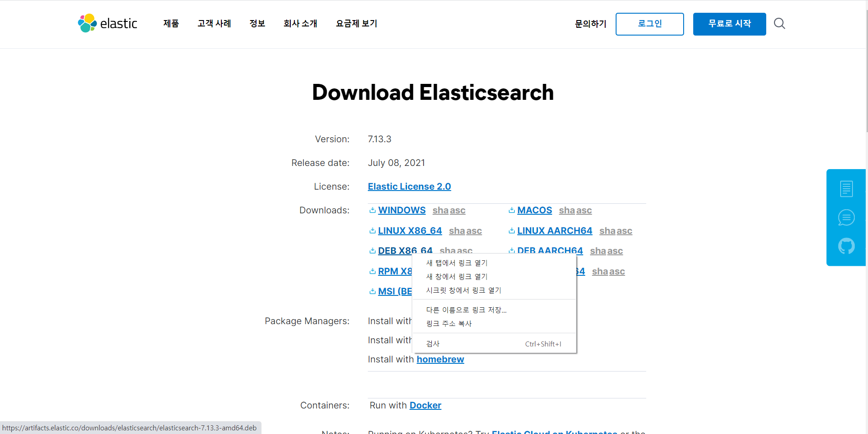Open sha link in RPM AARCH64 row
This screenshot has height=434, width=868.
click(600, 271)
